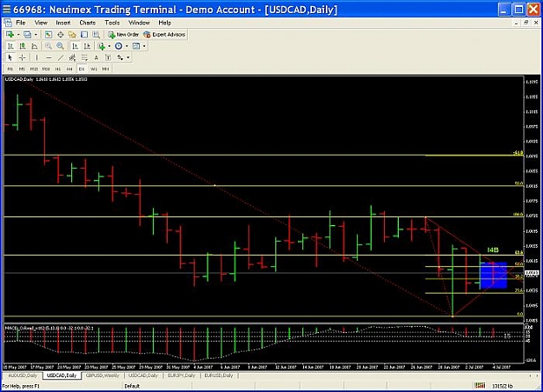Select the Equidistant Channel tool
Image resolution: width=543 pixels, height=392 pixels.
(72, 57)
